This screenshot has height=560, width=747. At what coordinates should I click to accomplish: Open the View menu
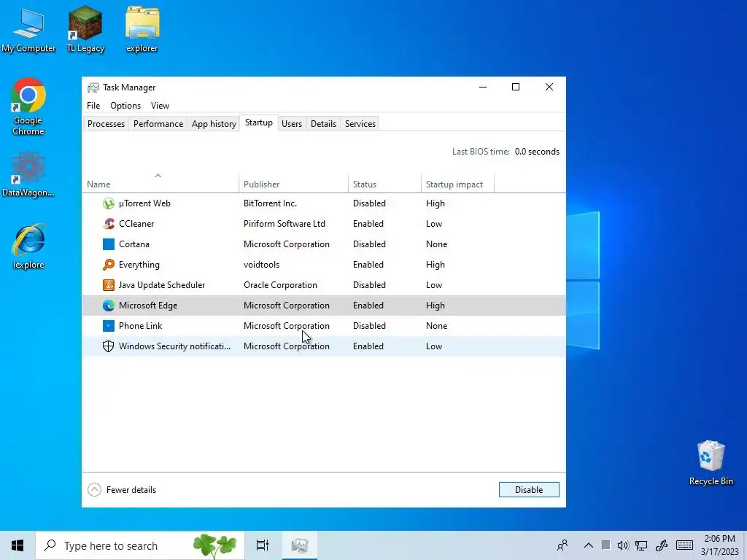click(x=160, y=106)
